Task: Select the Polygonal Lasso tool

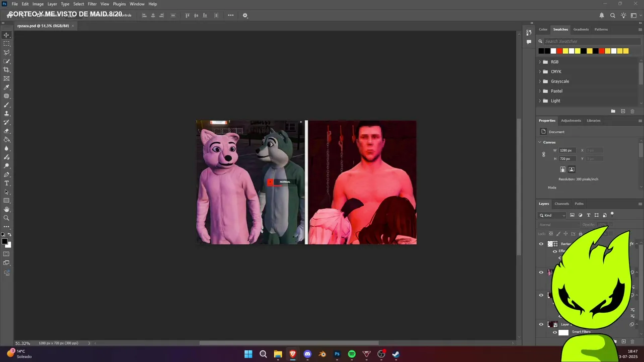Action: [x=7, y=52]
